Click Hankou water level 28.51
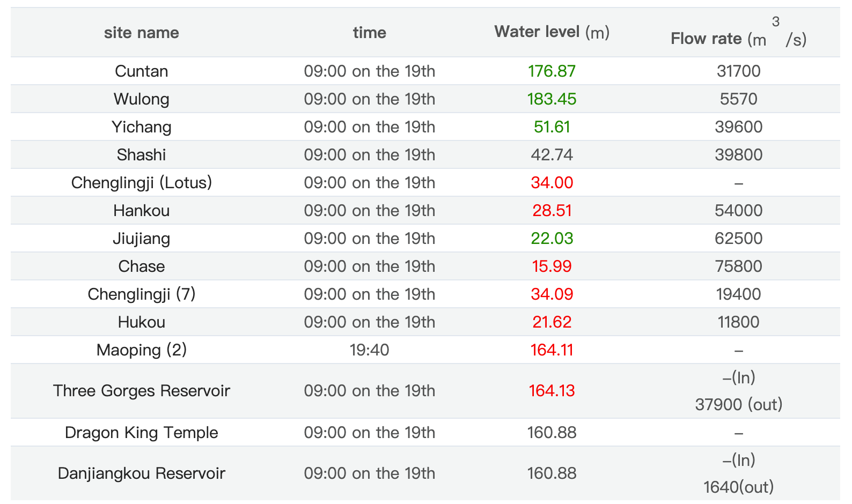Screen dimensions: 852x504 [552, 211]
